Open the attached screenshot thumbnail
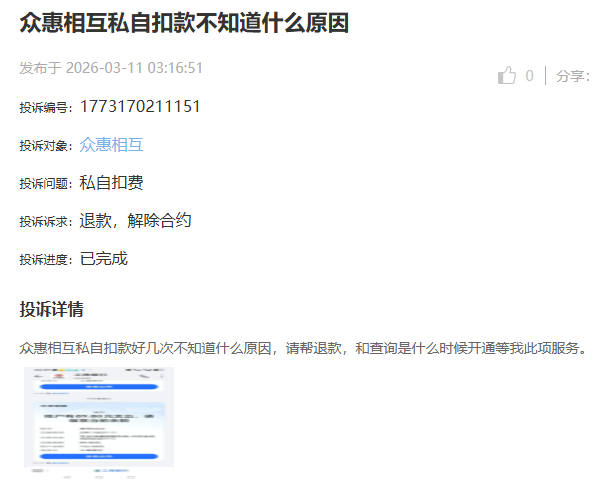 [x=99, y=422]
